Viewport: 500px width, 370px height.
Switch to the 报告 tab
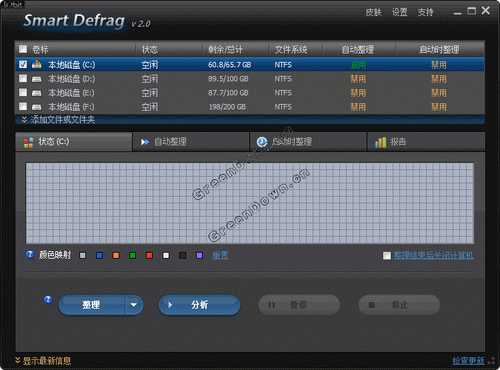426,142
